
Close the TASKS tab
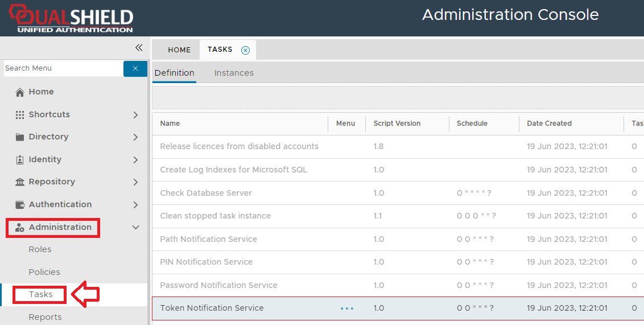pyautogui.click(x=245, y=50)
